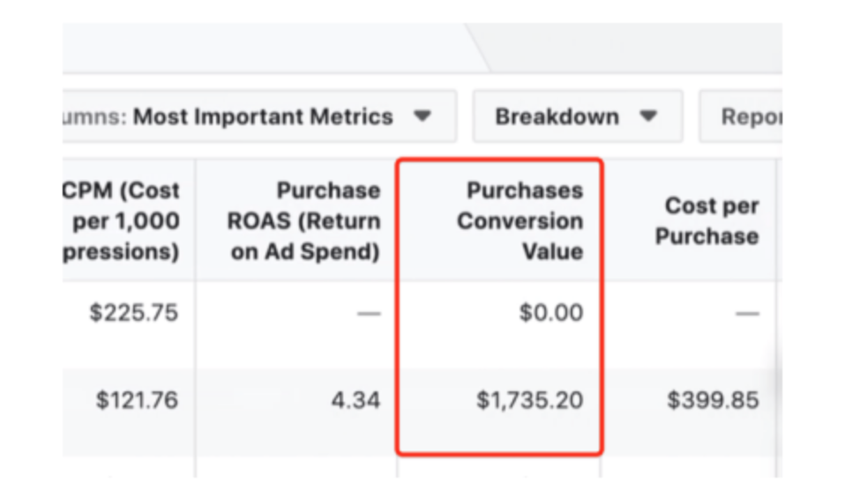The image size is (868, 490).
Task: Click the $399.85 Cost per Purchase value
Action: pos(712,401)
